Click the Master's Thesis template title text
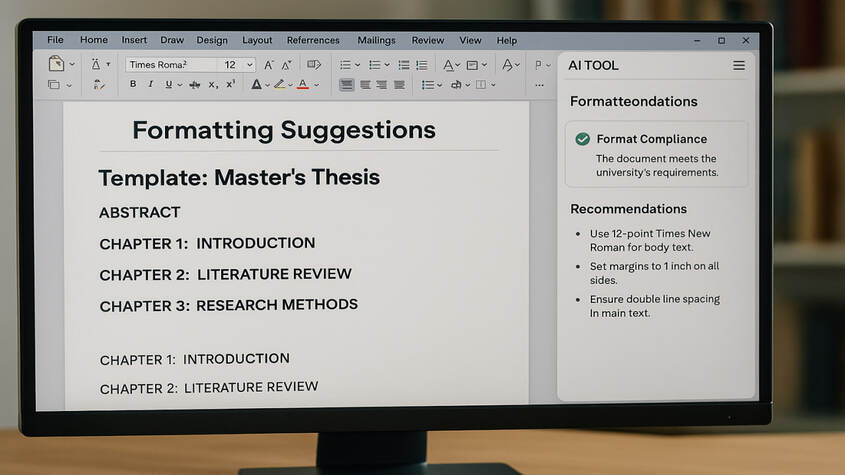 click(x=239, y=178)
